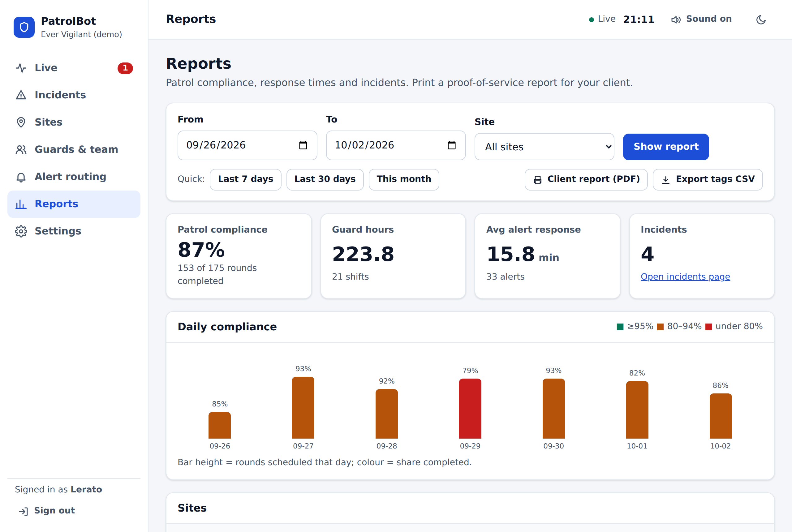Screen dimensions: 792x532
Task: Click the 223.8 Guard hours value
Action: point(363,254)
